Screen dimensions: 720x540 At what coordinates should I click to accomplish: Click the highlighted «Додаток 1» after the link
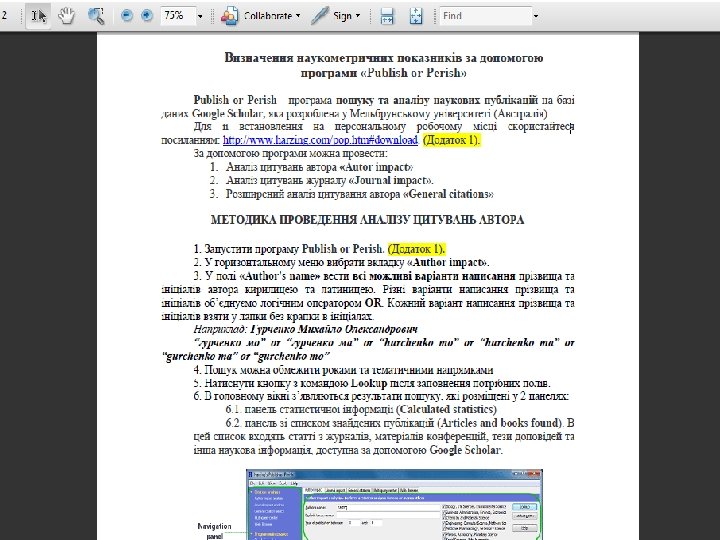[451, 140]
